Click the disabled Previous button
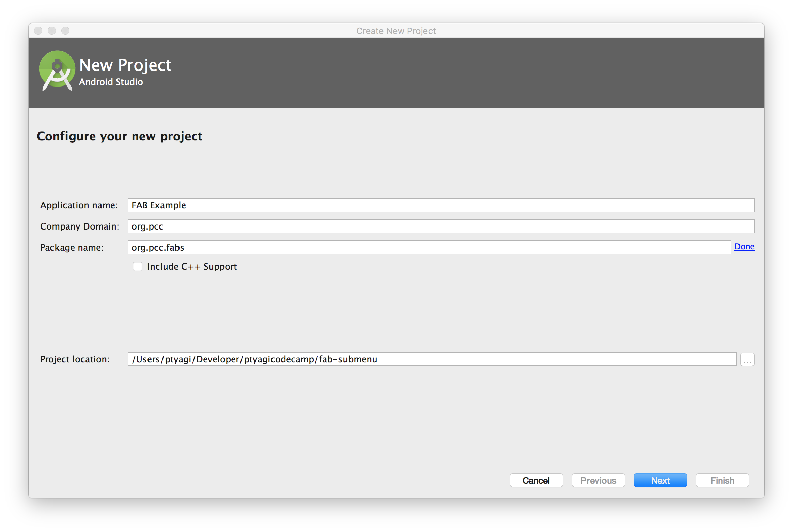The image size is (793, 532). click(598, 480)
